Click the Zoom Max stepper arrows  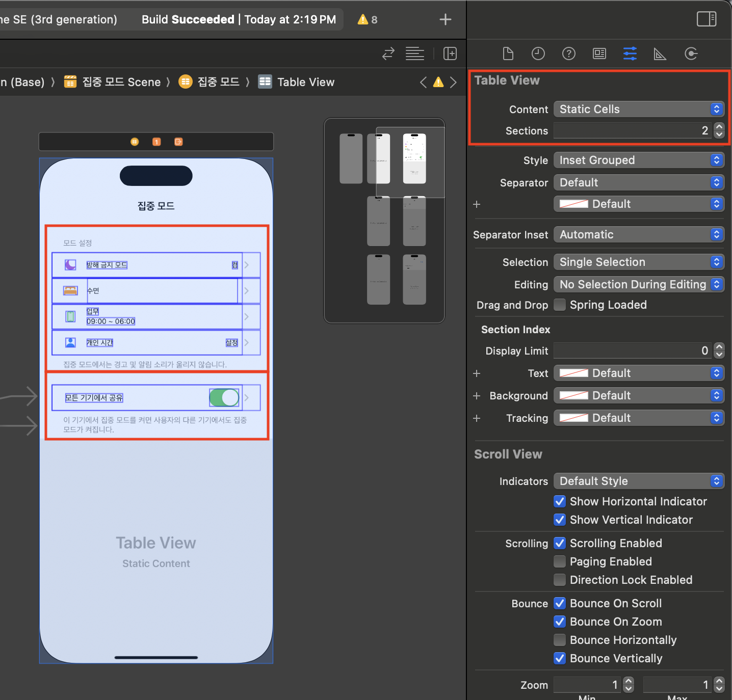pyautogui.click(x=719, y=684)
